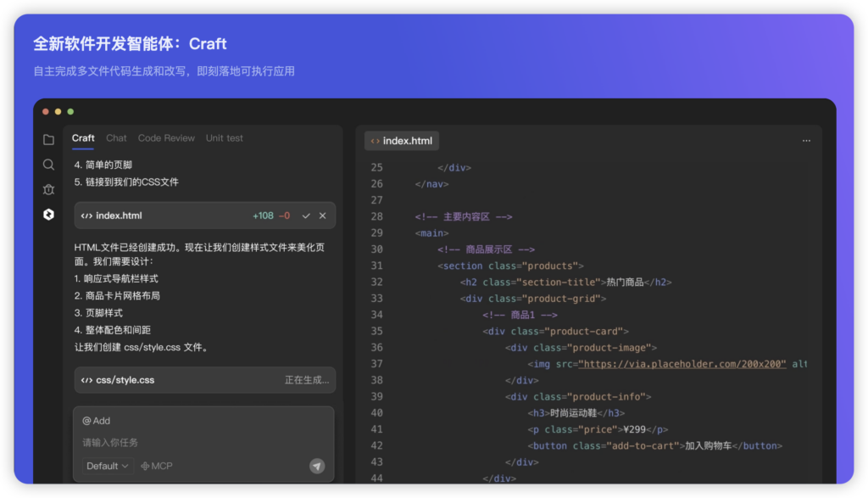Screen dimensions: 868x498
Task: Click the +108 additions count
Action: (263, 215)
